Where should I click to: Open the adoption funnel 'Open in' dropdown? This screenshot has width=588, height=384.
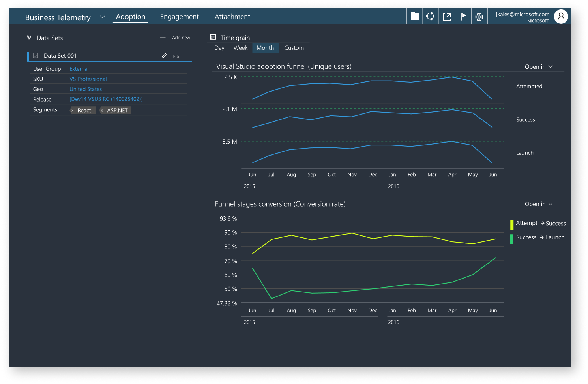pyautogui.click(x=539, y=67)
